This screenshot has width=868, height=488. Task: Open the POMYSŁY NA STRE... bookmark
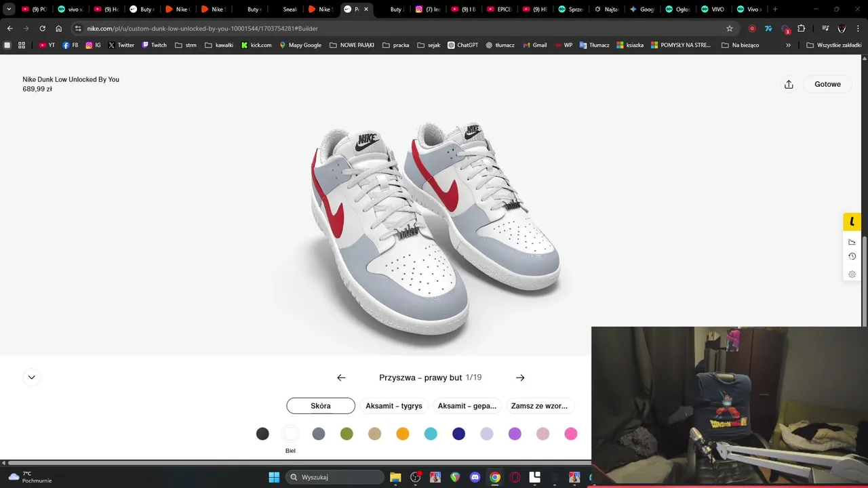pos(681,45)
